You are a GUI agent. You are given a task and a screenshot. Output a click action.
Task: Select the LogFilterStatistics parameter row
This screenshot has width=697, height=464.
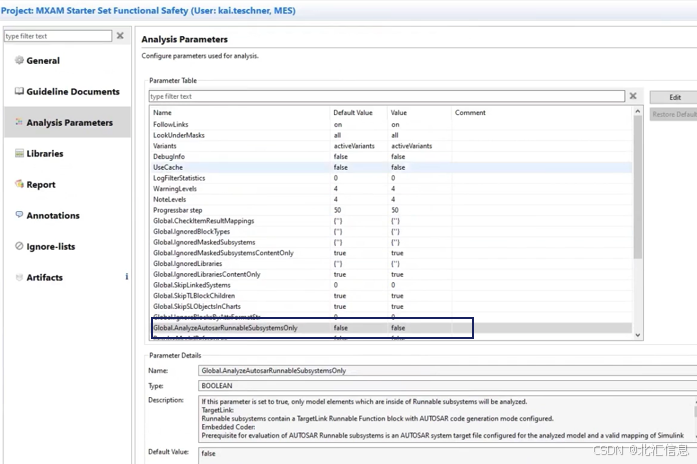coord(391,178)
